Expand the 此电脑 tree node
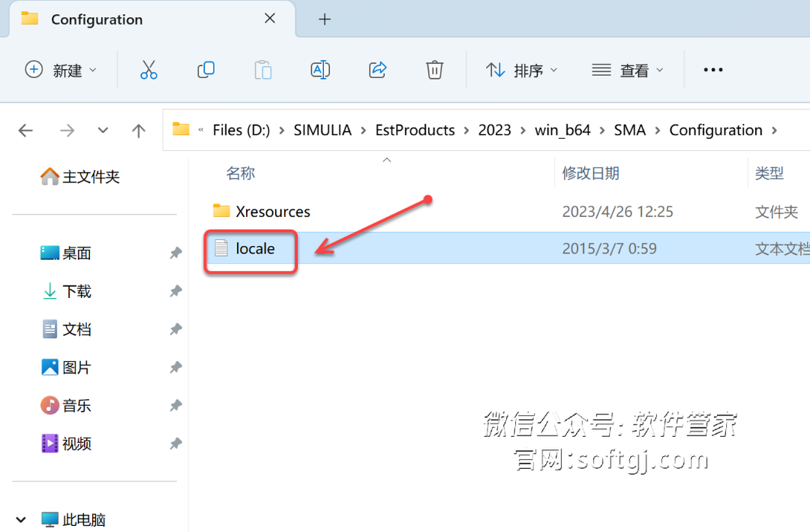Viewport: 810px width, 532px height. pos(20,520)
